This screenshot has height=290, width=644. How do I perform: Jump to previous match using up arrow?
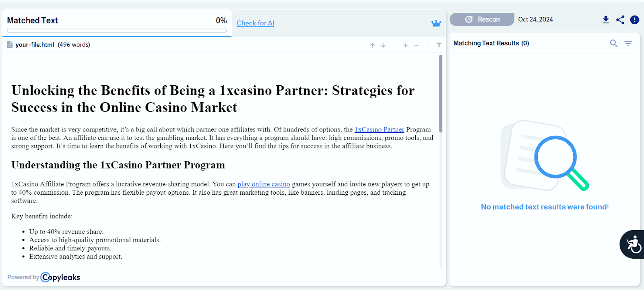coord(372,45)
